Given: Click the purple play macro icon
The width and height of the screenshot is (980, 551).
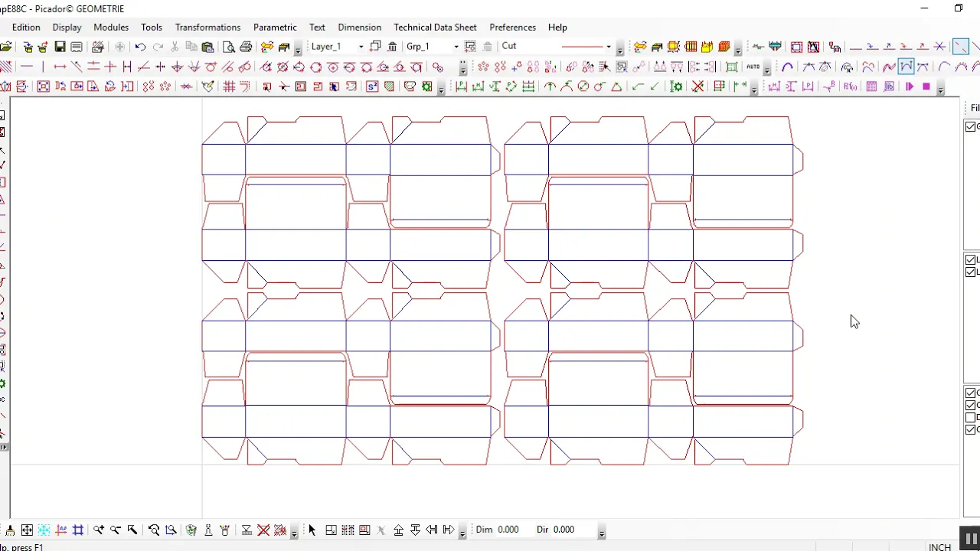Looking at the screenshot, I should 910,86.
